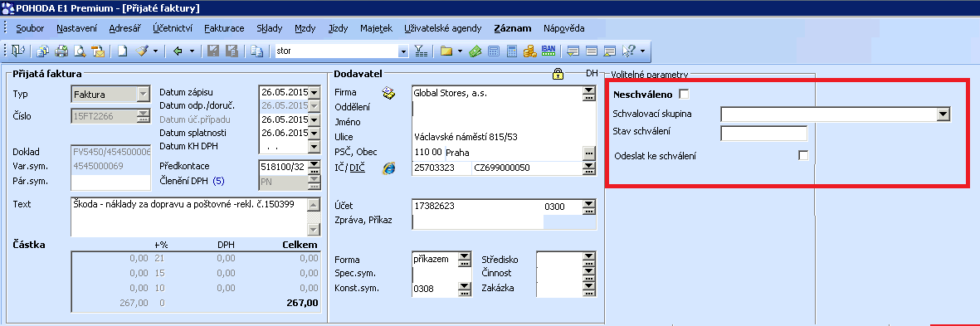Click the send-by-email envelope toolbar icon
The image size is (980, 326).
coord(98,51)
